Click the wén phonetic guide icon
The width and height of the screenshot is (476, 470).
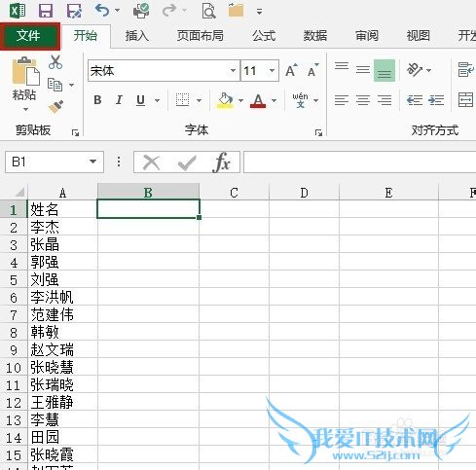tap(300, 100)
